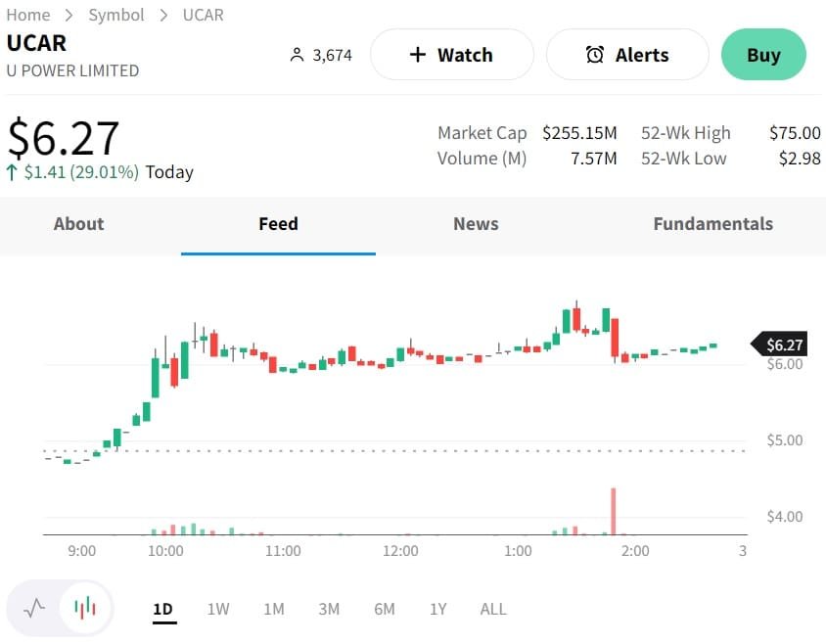Select the 1D time range
826x644 pixels.
(162, 609)
